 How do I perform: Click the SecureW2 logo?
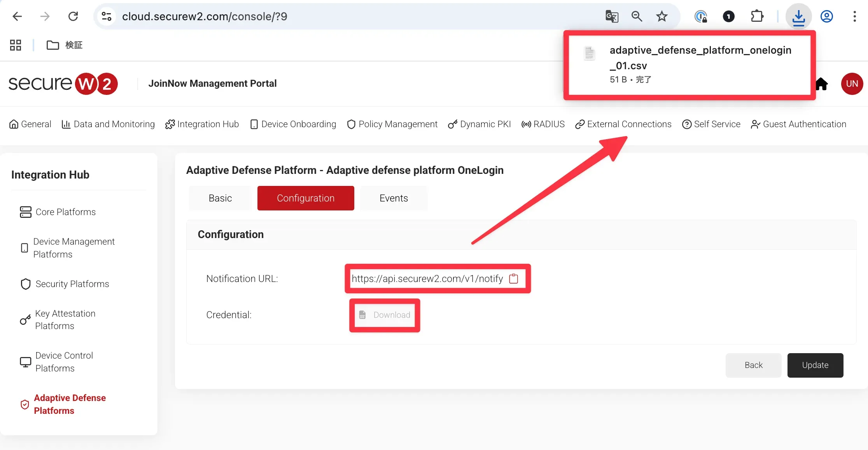[63, 84]
